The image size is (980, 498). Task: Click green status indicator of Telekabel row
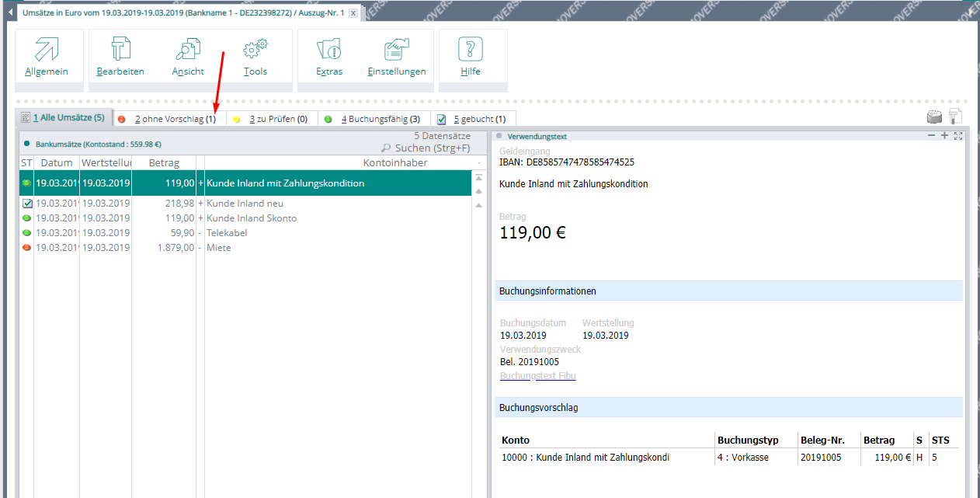coord(27,233)
